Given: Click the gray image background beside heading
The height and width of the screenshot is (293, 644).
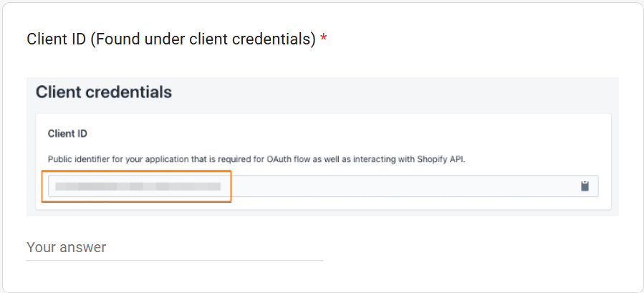Looking at the screenshot, I should (x=390, y=92).
